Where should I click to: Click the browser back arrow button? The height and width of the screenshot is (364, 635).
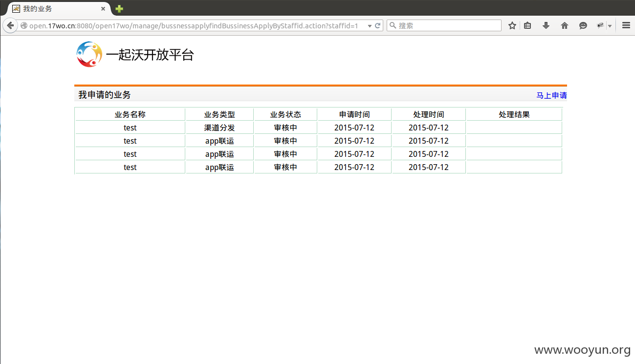point(10,25)
